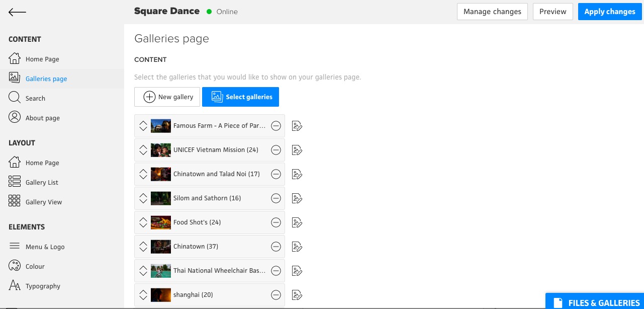Viewport: 644px width, 309px height.
Task: Click Select galleries button
Action: [x=240, y=97]
